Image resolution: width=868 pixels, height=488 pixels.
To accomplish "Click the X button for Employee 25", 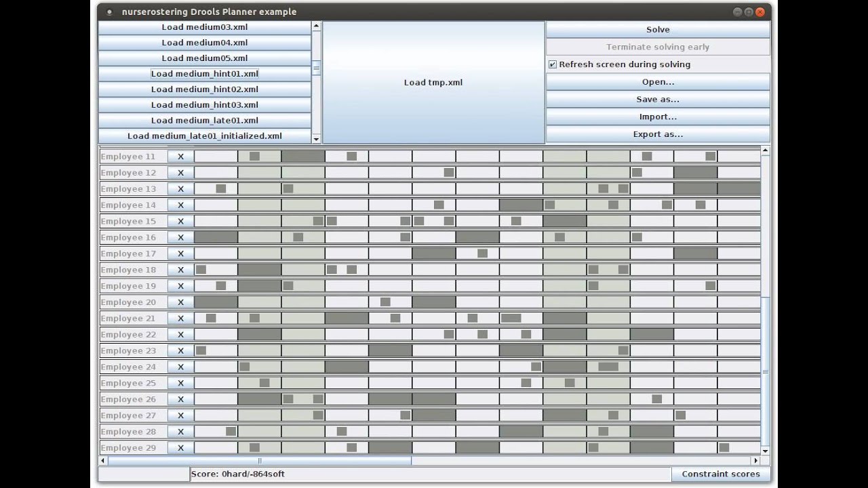I will point(180,383).
